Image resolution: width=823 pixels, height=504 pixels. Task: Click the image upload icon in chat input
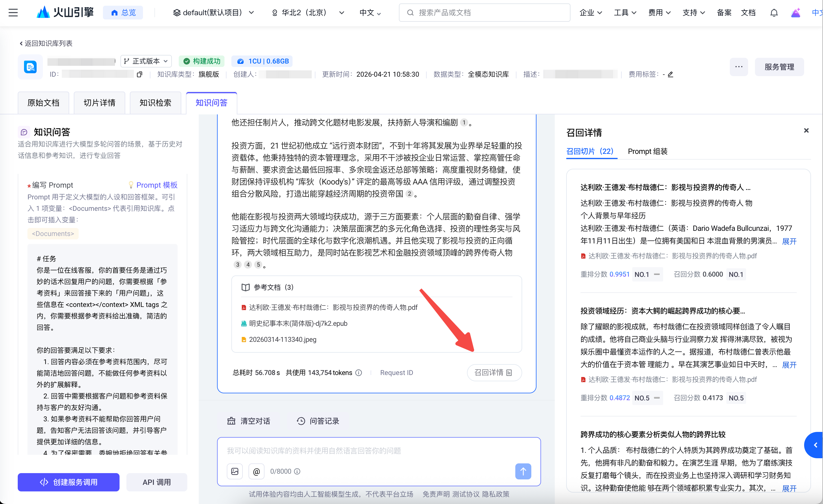point(235,471)
